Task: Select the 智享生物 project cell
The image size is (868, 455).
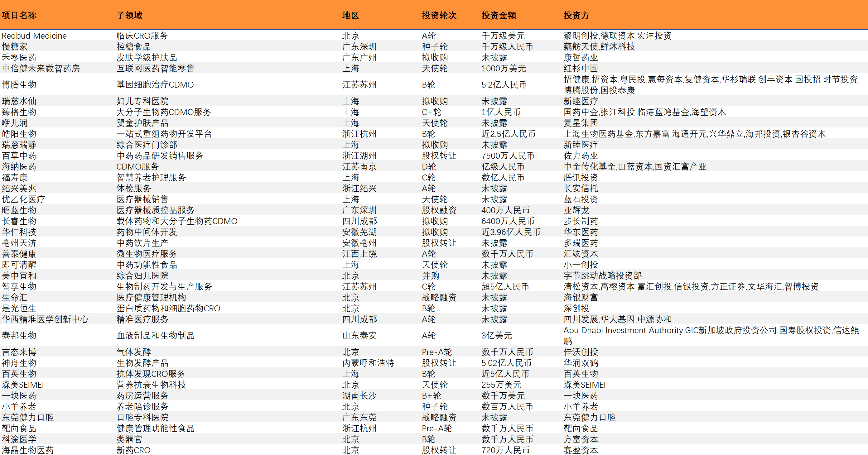Action: 19,287
